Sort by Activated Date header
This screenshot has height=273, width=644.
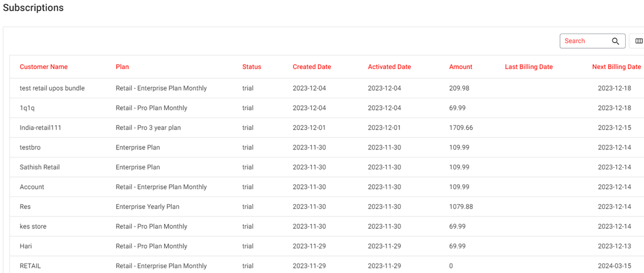(x=389, y=67)
